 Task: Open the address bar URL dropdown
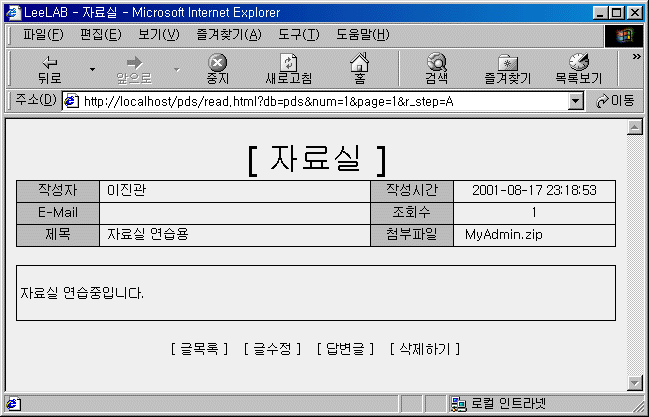click(575, 101)
